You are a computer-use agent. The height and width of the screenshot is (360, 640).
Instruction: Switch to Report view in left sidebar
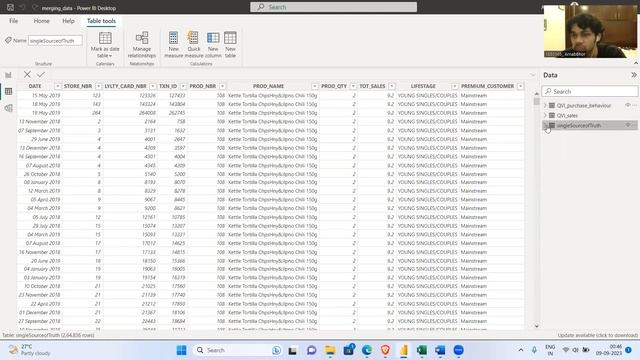(x=8, y=75)
